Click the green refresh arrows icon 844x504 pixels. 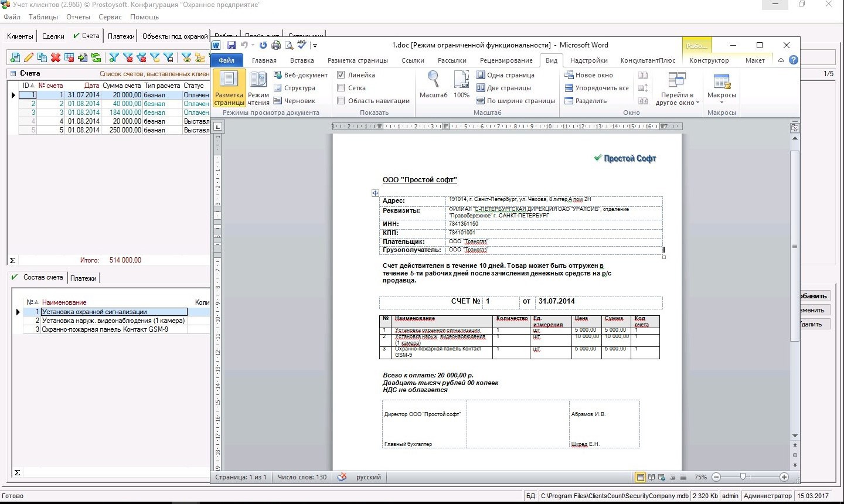click(x=96, y=57)
